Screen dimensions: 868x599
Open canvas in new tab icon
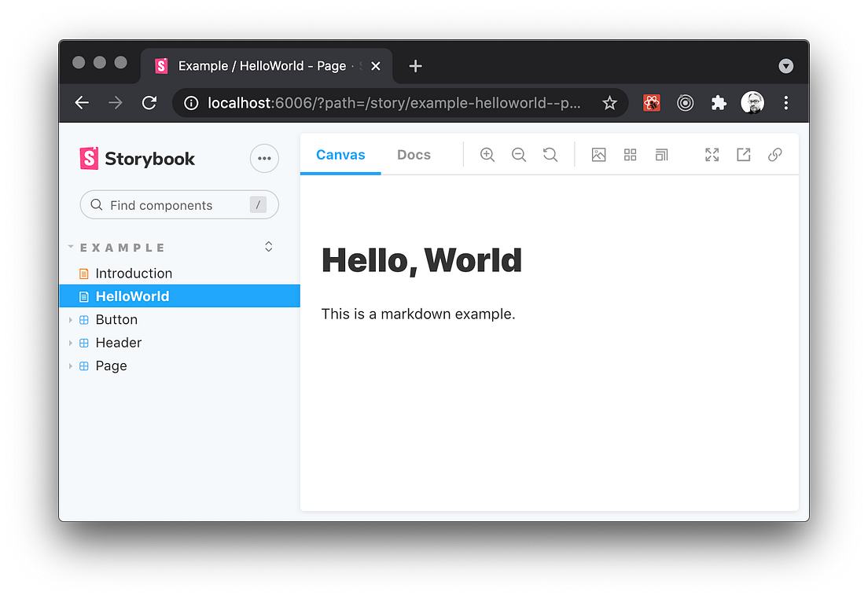743,154
